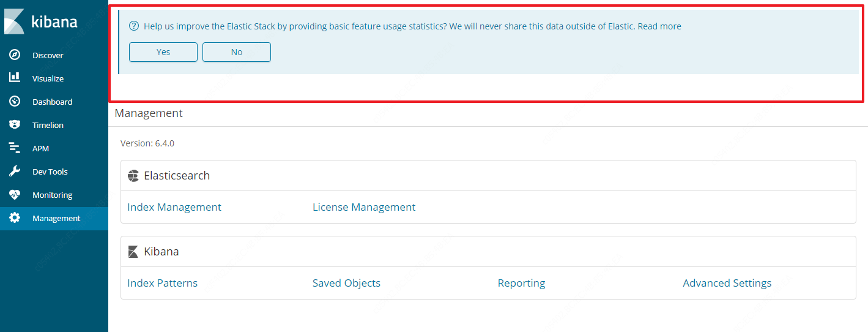Click the APM icon in sidebar
This screenshot has width=868, height=332.
click(15, 148)
